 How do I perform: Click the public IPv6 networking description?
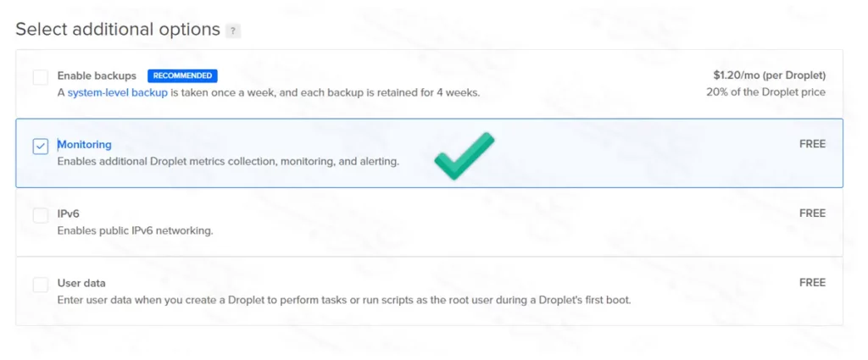[x=135, y=230]
